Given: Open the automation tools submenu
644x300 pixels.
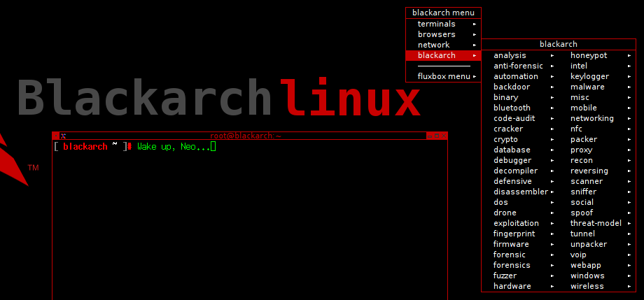Looking at the screenshot, I should (x=520, y=76).
